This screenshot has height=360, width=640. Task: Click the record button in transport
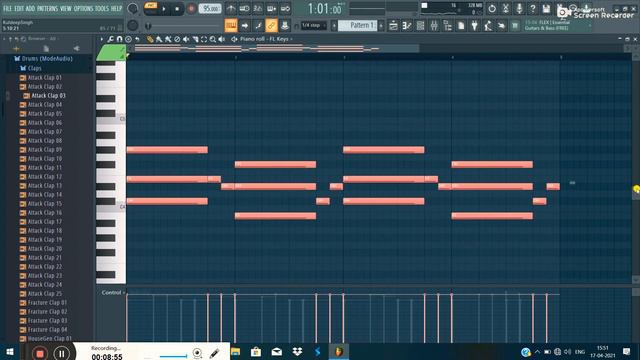(191, 9)
